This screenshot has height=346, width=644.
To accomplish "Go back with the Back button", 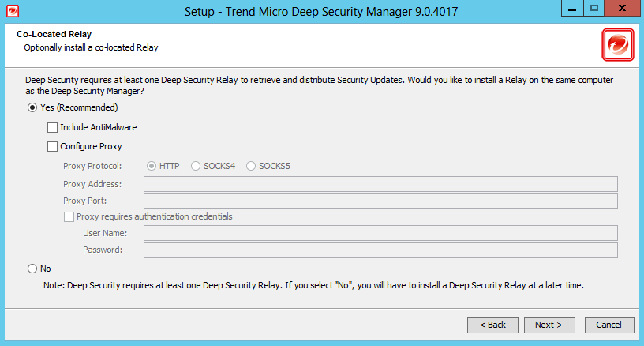I will (493, 325).
